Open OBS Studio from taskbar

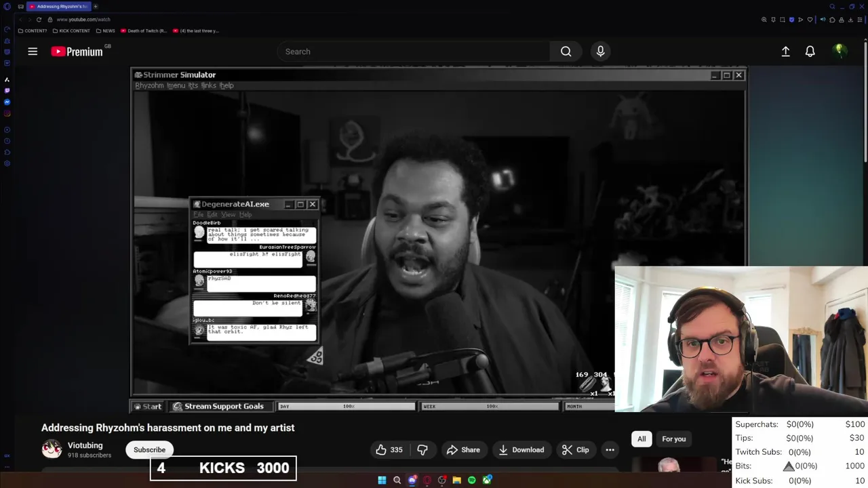[x=442, y=480]
